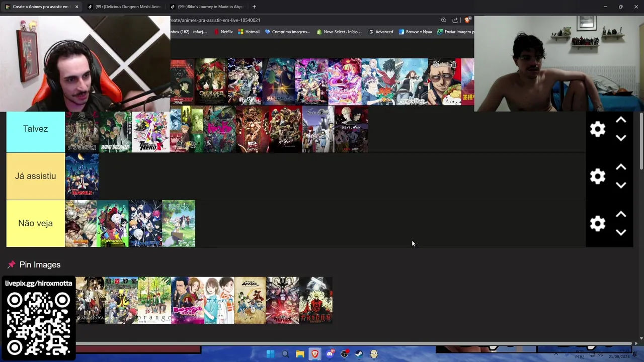Switch to Riko's Journey Made in Abyss tab
The height and width of the screenshot is (362, 644).
206,7
